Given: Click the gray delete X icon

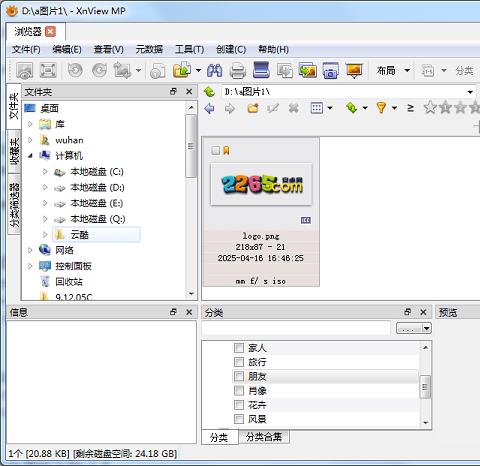Looking at the screenshot, I should click(294, 108).
